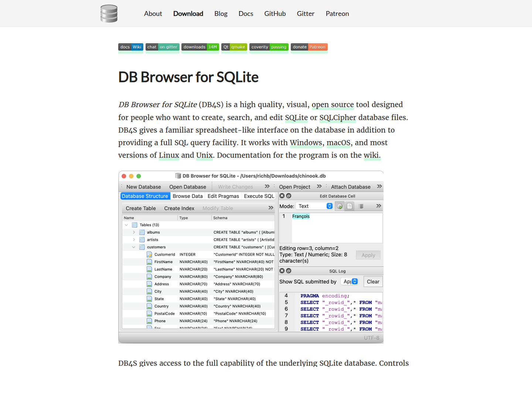
Task: Select the Edit Pragmas tab
Action: coord(223,196)
